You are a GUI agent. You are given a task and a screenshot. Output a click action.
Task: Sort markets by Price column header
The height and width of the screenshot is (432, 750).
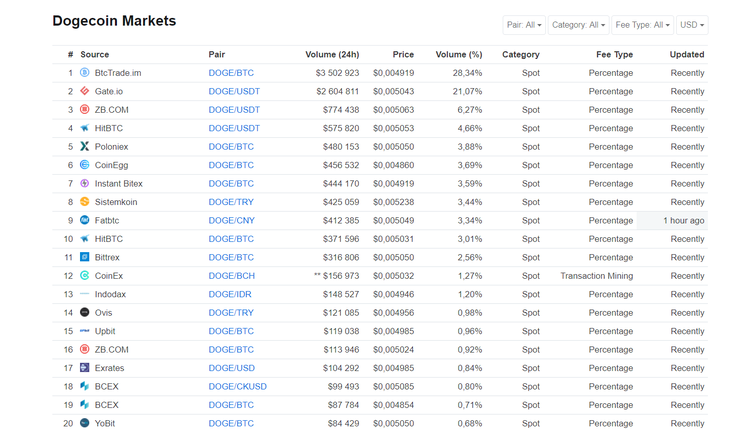403,54
